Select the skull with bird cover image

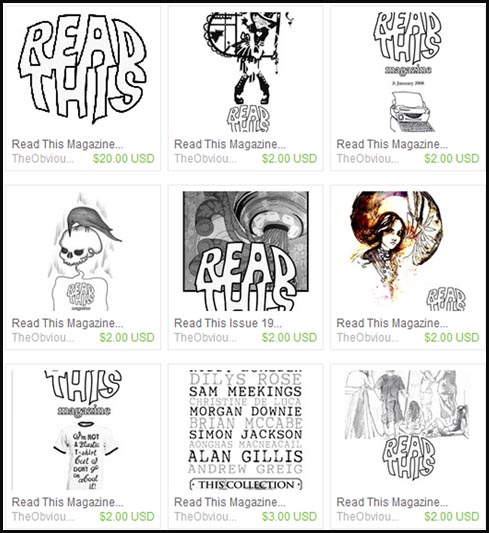[83, 251]
